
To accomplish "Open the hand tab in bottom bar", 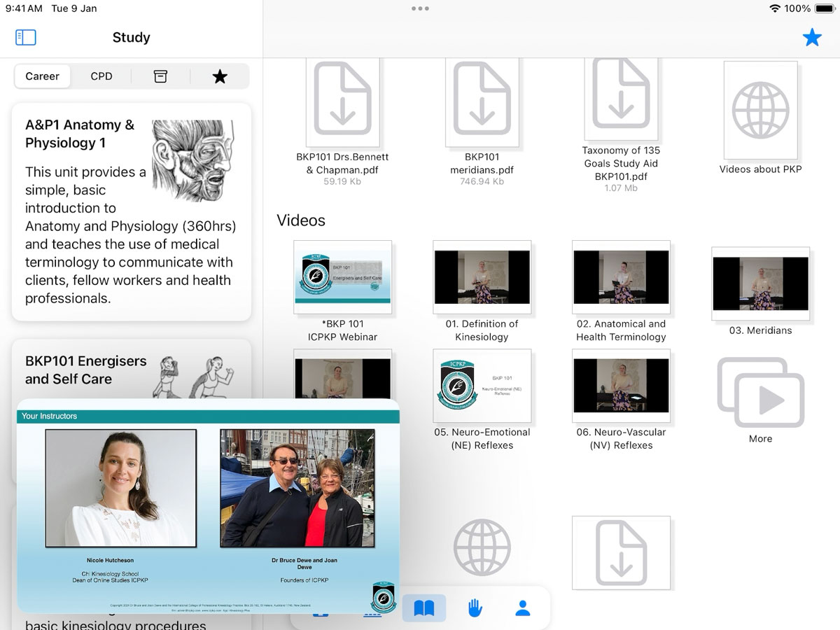I will coord(475,608).
